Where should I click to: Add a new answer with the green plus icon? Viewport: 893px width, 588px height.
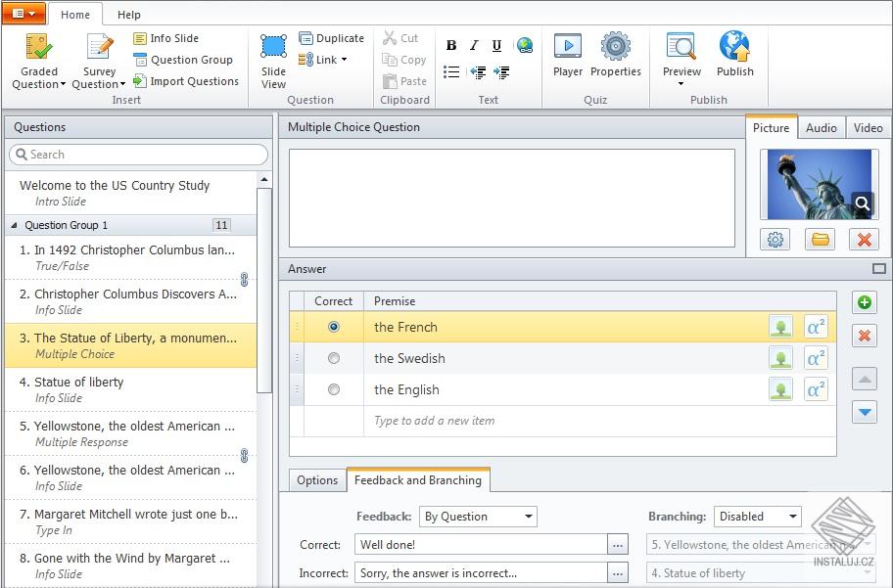(865, 302)
